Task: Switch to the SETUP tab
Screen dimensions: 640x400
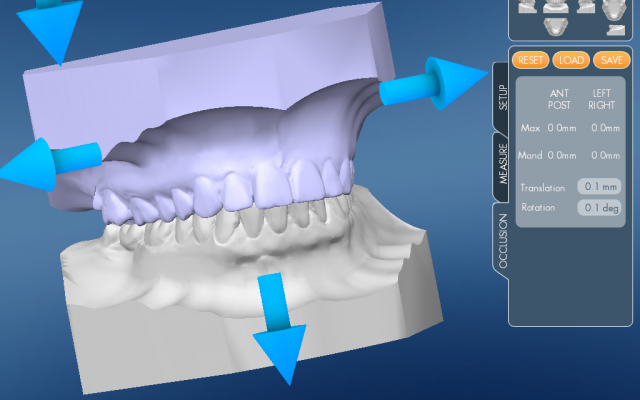Action: pos(502,97)
